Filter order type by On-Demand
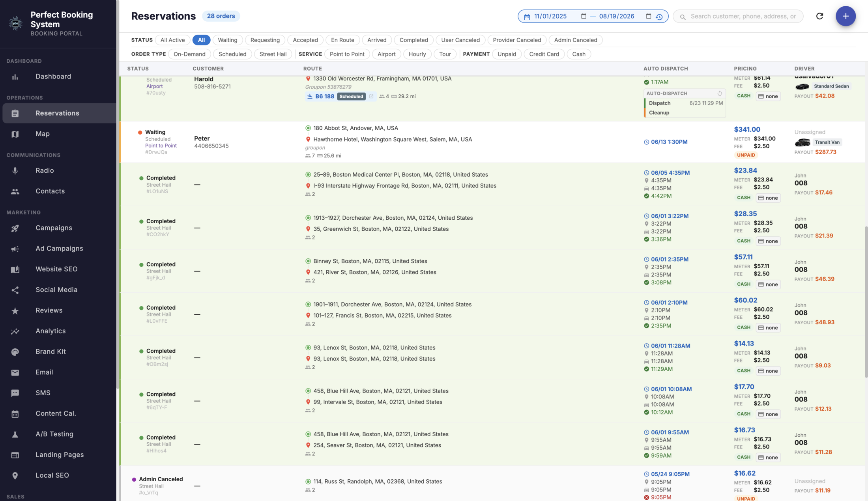868x501 pixels. tap(189, 54)
